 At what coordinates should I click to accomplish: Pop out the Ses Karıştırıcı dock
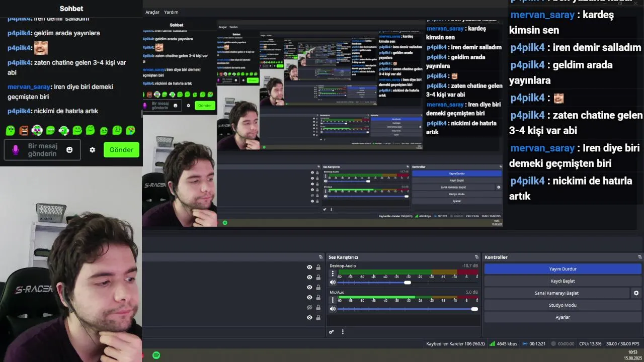476,257
